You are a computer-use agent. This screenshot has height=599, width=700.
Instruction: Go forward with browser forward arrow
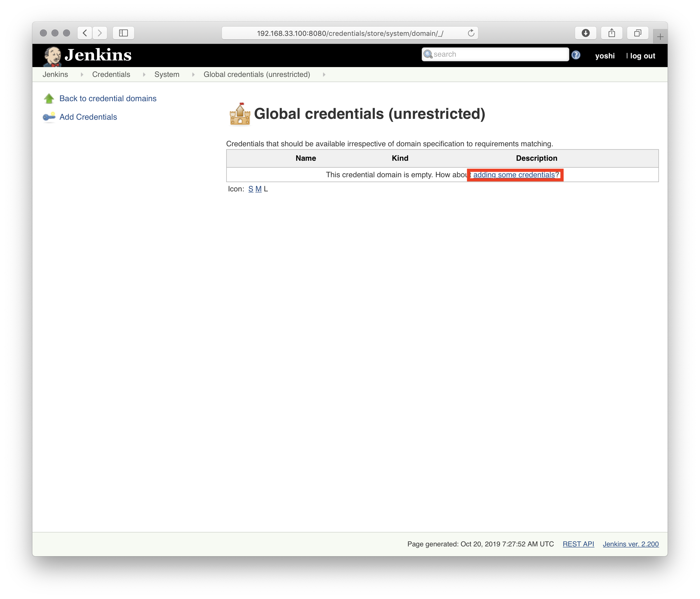tap(100, 33)
